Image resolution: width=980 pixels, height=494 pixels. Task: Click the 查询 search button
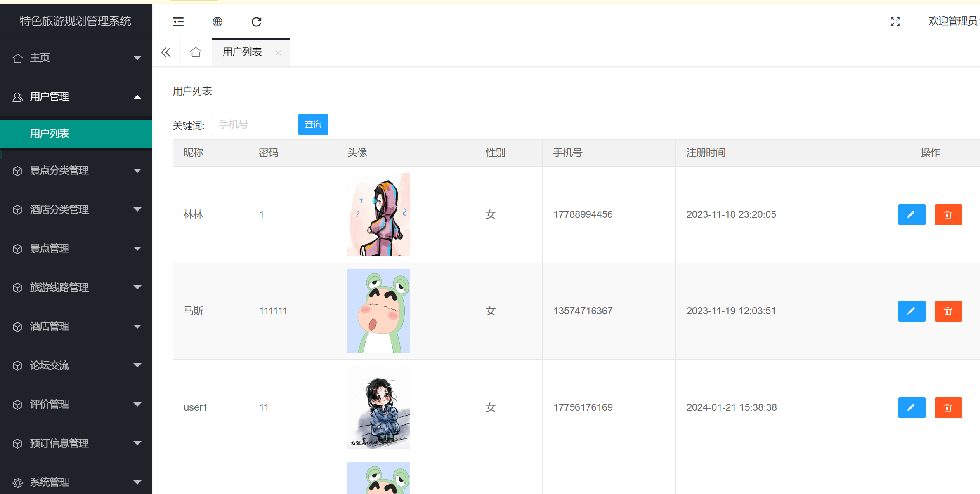(313, 124)
